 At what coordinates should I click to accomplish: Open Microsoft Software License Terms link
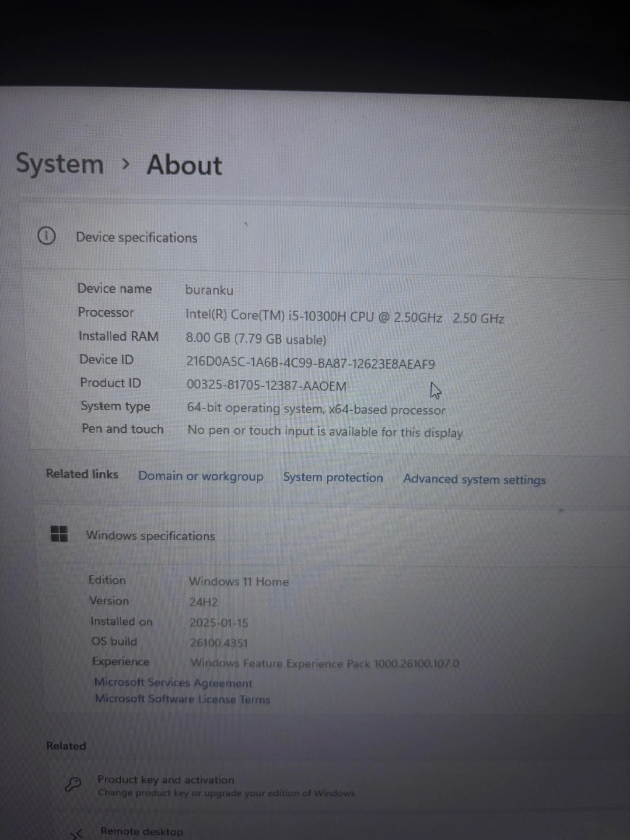pos(183,698)
